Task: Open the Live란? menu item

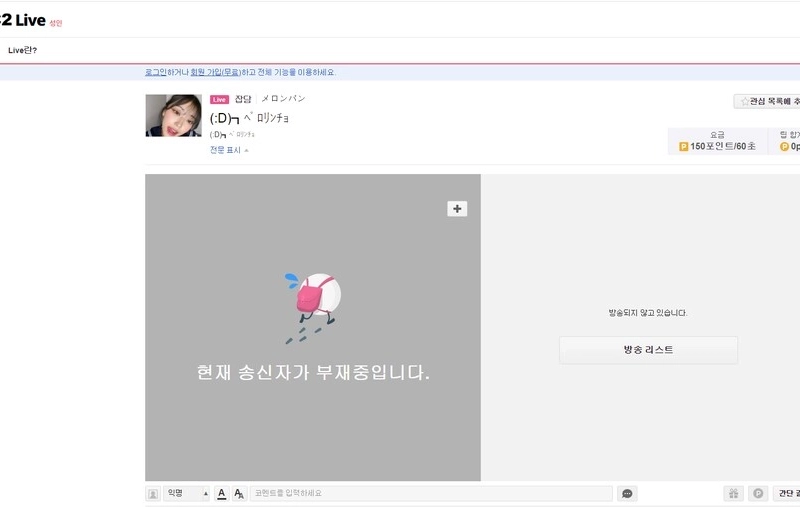Action: click(x=22, y=50)
